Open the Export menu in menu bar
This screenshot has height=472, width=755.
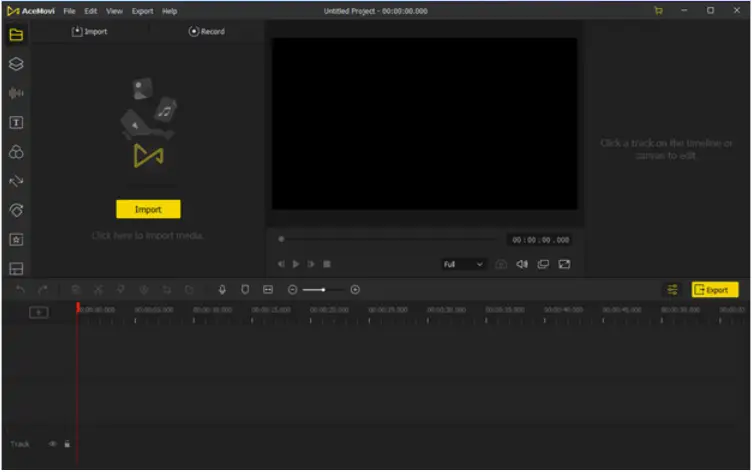pos(143,11)
